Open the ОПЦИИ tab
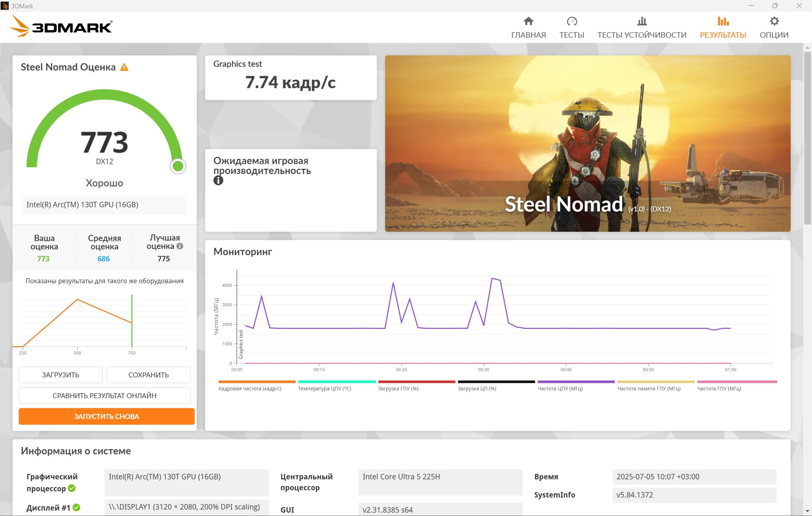The width and height of the screenshot is (812, 516). [774, 27]
